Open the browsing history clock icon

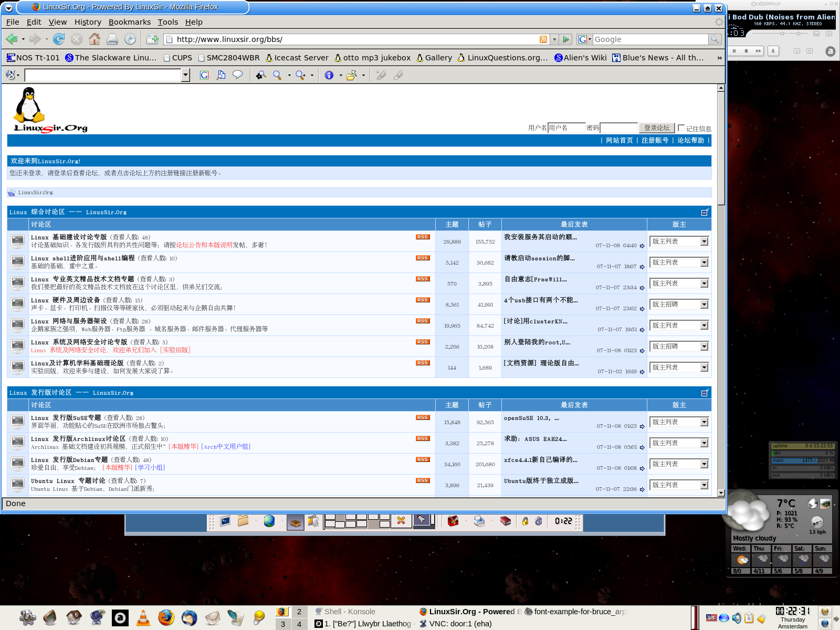(x=130, y=39)
